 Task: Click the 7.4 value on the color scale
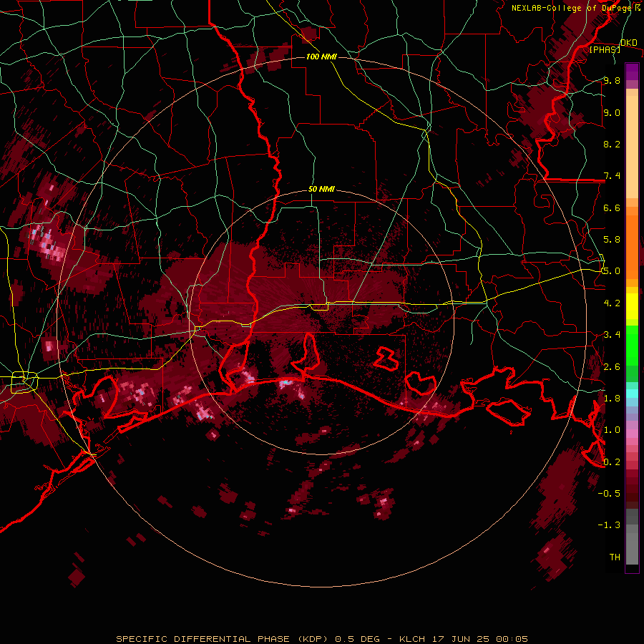click(612, 176)
